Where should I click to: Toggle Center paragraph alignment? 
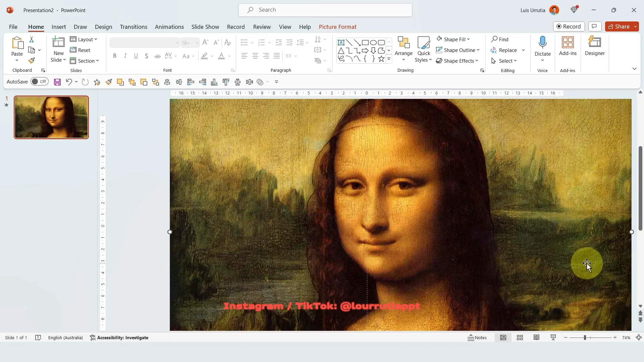255,56
